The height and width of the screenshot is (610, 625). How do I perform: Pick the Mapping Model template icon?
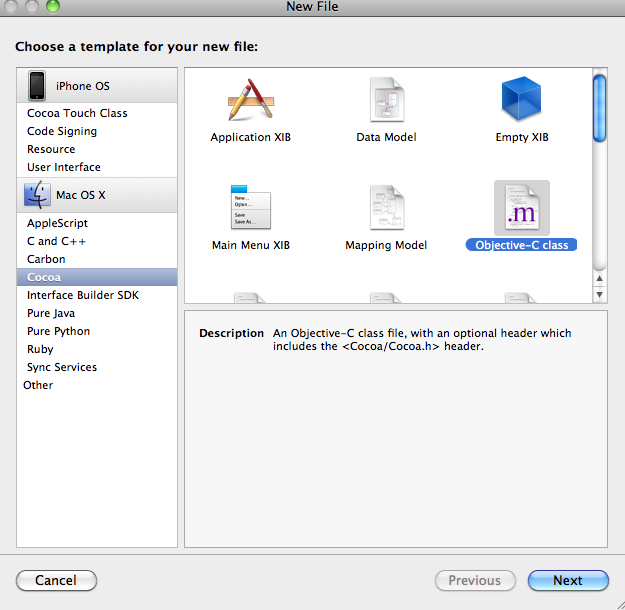pos(387,207)
